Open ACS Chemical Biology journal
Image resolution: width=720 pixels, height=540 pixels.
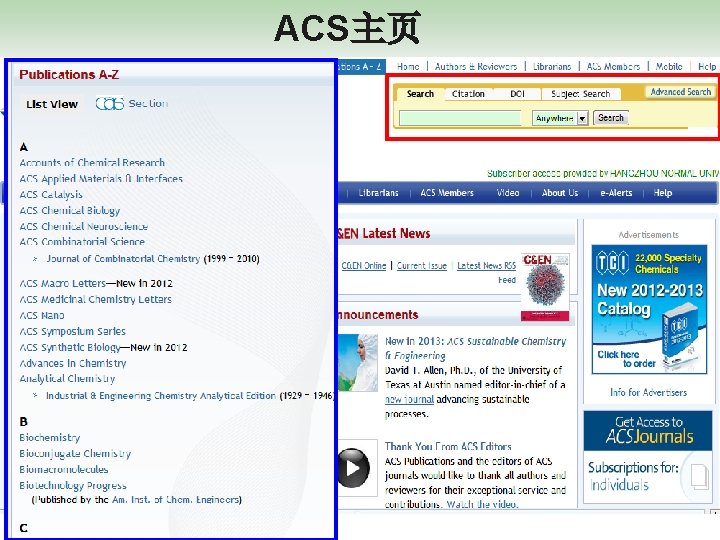[70, 211]
